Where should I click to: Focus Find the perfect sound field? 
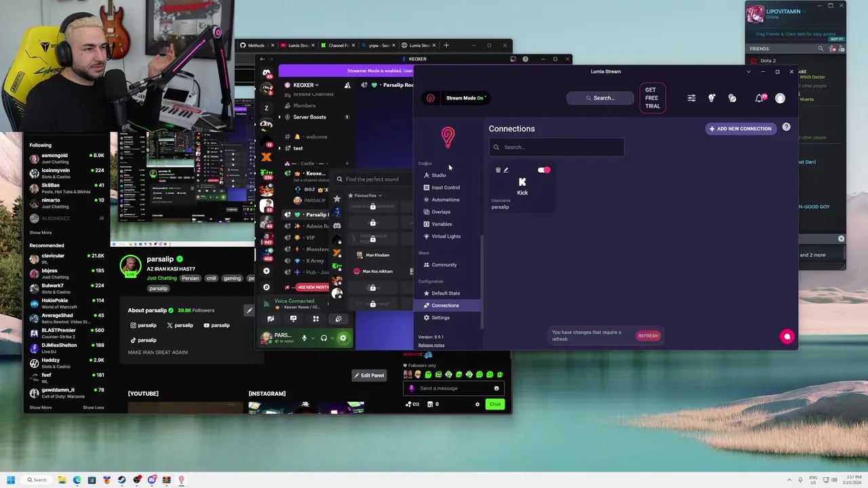pyautogui.click(x=372, y=180)
